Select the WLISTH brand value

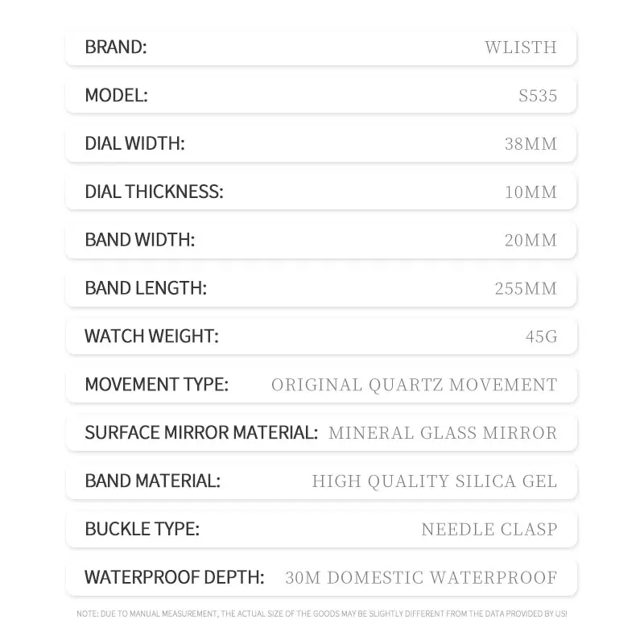coord(521,47)
